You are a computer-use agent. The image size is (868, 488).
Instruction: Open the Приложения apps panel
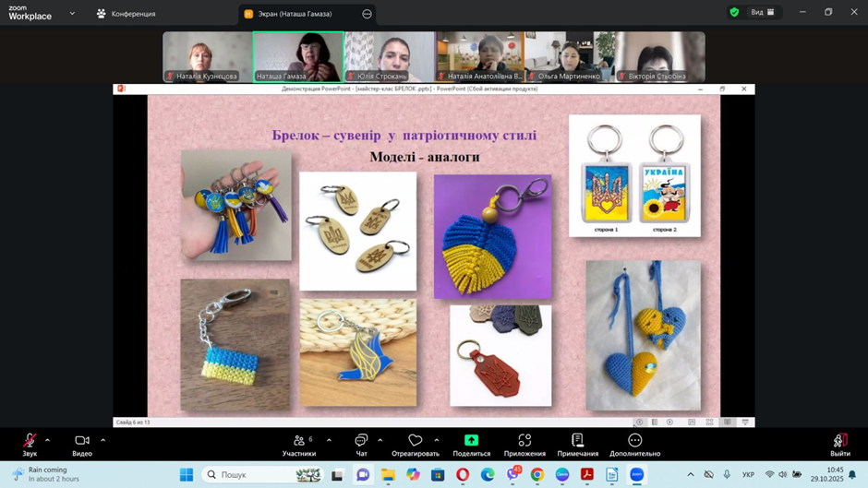524,444
